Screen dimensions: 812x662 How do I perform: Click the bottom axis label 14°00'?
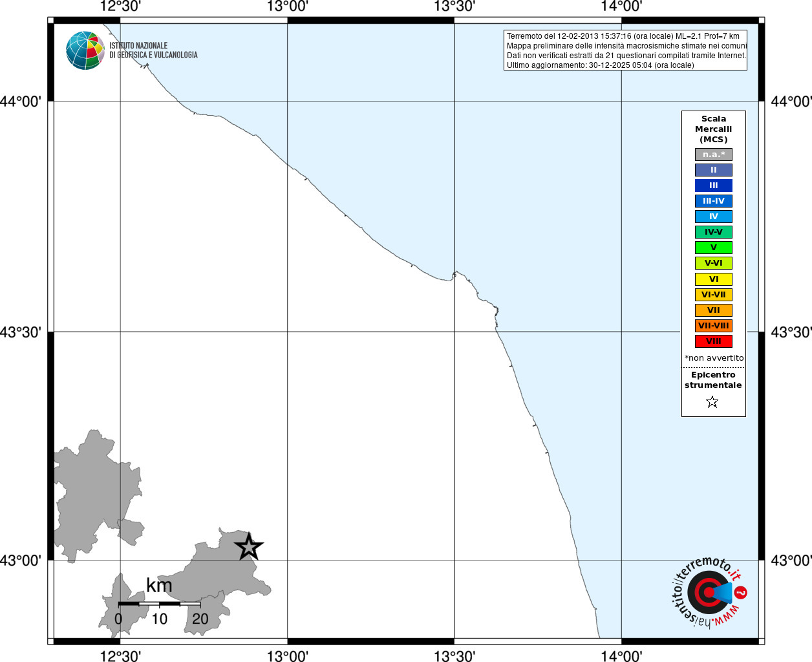pos(621,656)
